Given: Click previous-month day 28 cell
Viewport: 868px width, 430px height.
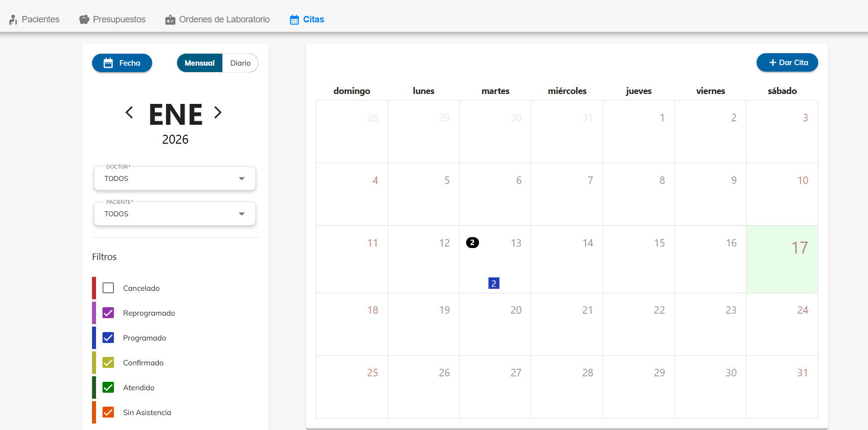Looking at the screenshot, I should coord(352,131).
